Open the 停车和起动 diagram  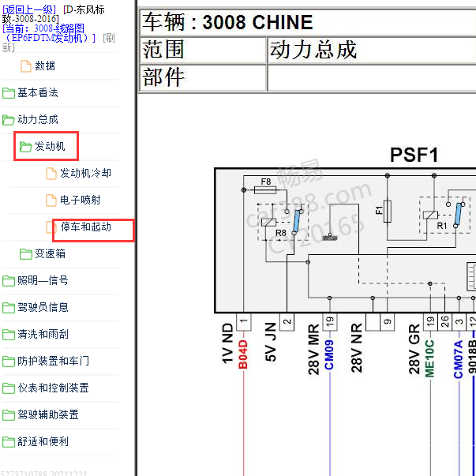(86, 227)
